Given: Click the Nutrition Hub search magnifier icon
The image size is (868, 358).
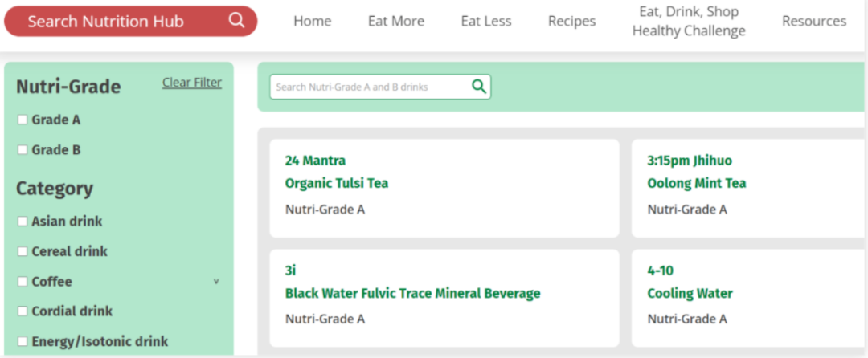Looking at the screenshot, I should click(x=236, y=20).
